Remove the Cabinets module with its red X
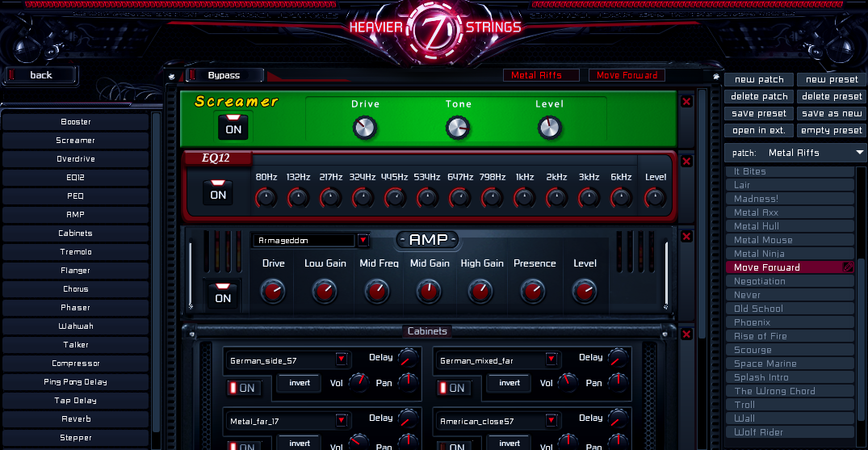The height and width of the screenshot is (450, 868). coord(686,334)
